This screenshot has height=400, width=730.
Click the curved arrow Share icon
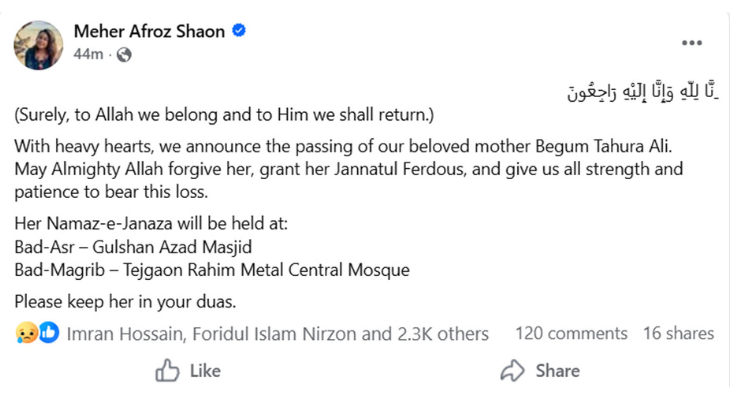click(513, 371)
